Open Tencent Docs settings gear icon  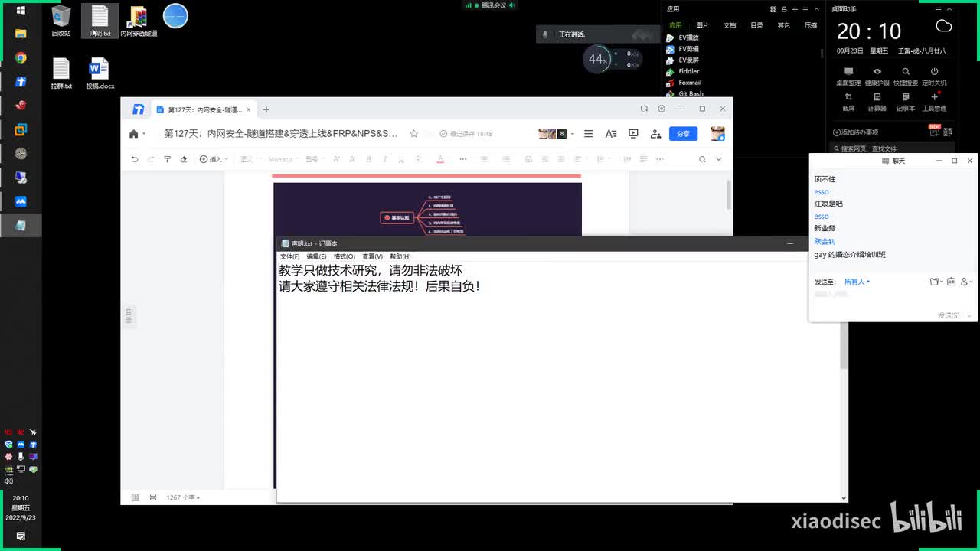(661, 109)
